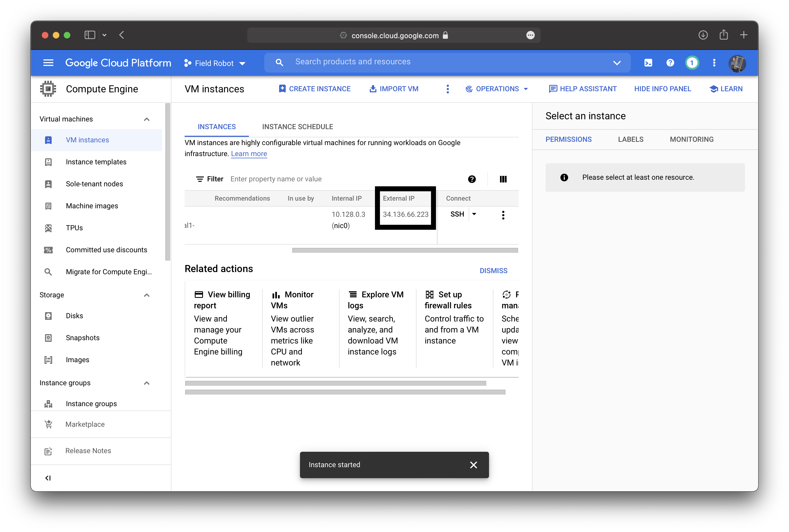Collapse the Virtual machines section
789x532 pixels.
(146, 119)
